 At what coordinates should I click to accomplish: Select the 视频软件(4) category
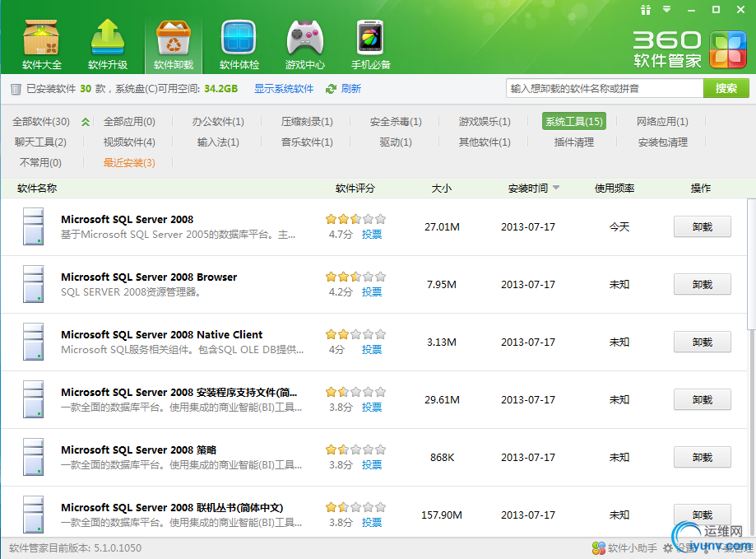pos(129,142)
